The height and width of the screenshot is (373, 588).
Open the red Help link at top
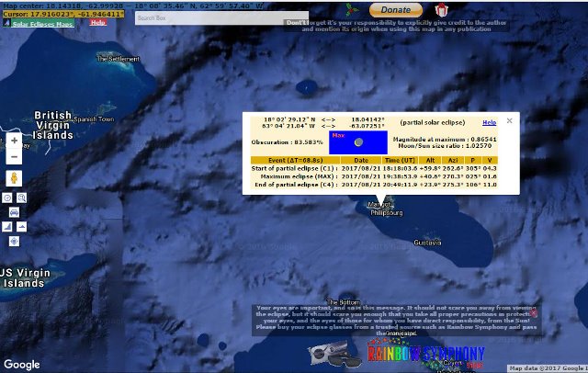(98, 22)
